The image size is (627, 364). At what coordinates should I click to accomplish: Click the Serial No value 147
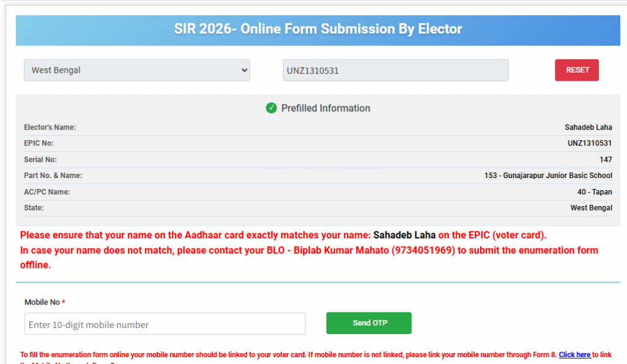(x=606, y=160)
